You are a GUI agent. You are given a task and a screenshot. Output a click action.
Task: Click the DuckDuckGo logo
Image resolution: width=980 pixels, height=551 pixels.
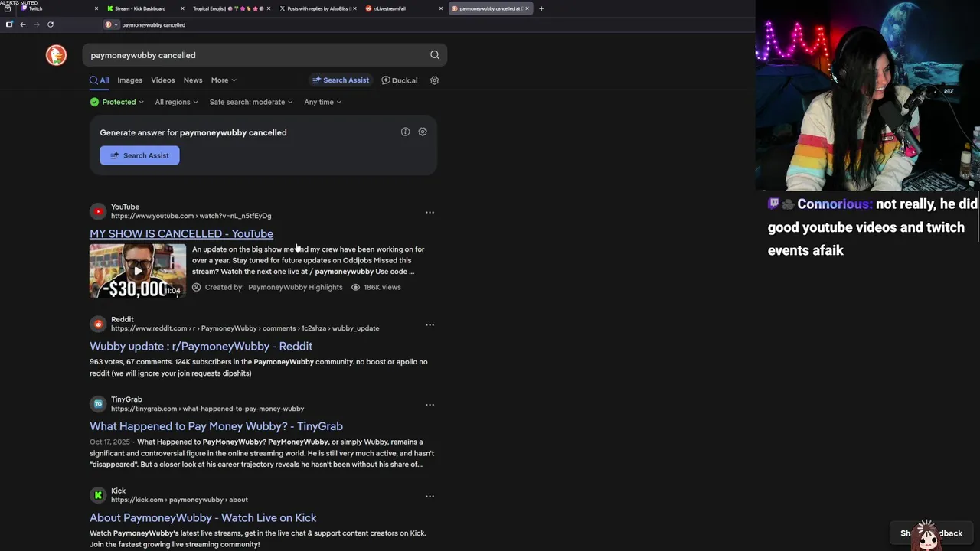tap(56, 55)
